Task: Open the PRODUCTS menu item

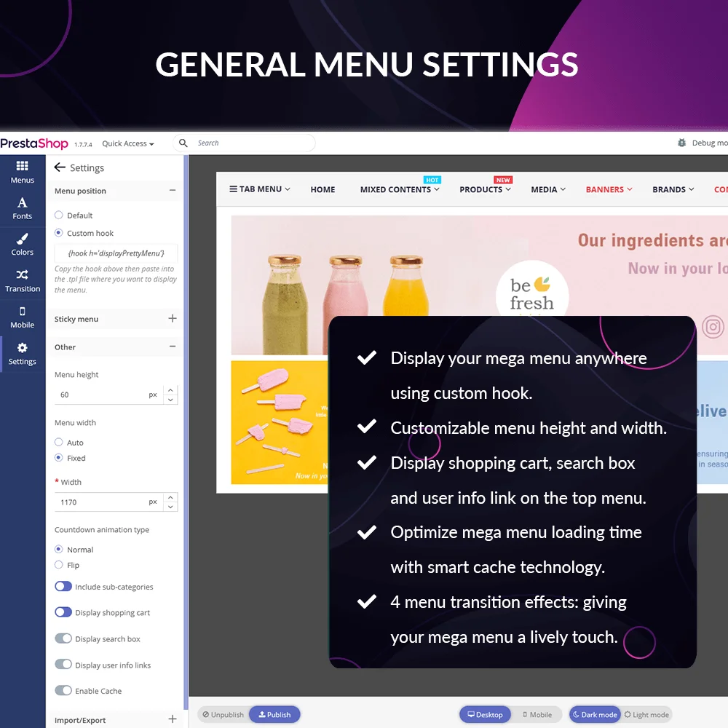Action: point(481,189)
